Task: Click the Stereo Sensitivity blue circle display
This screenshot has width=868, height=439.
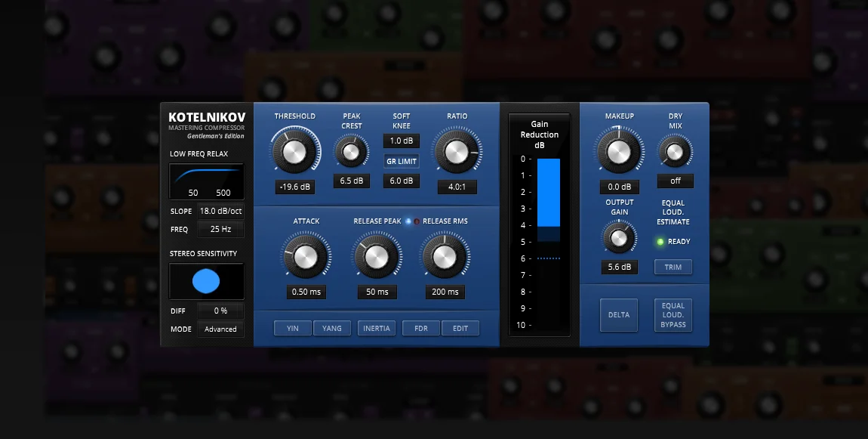Action: [x=207, y=281]
